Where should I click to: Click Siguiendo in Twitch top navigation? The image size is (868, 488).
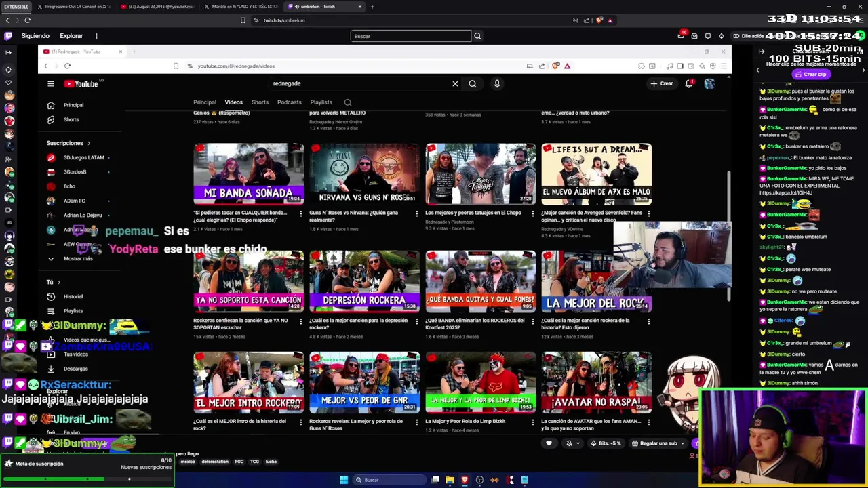point(35,36)
